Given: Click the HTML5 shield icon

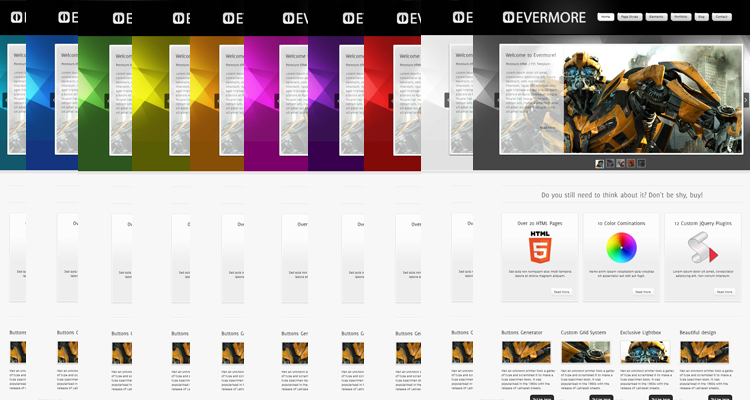Looking at the screenshot, I should pos(540,247).
